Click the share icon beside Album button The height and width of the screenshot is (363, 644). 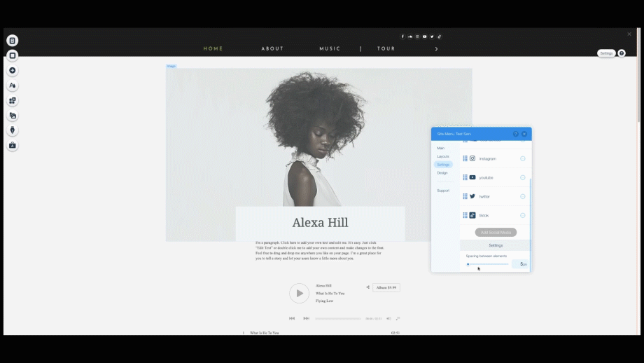[367, 287]
